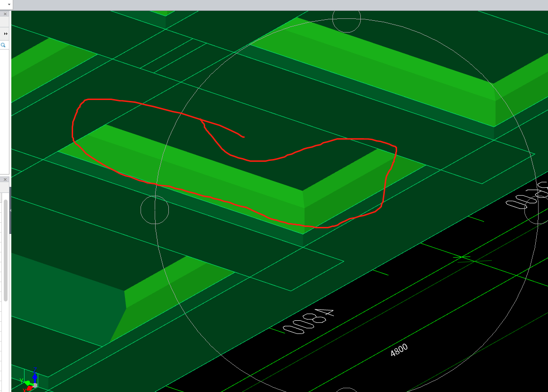Screen dimensions: 548x392
Task: Expand the panel with double-arrow button
Action: (x=6, y=33)
